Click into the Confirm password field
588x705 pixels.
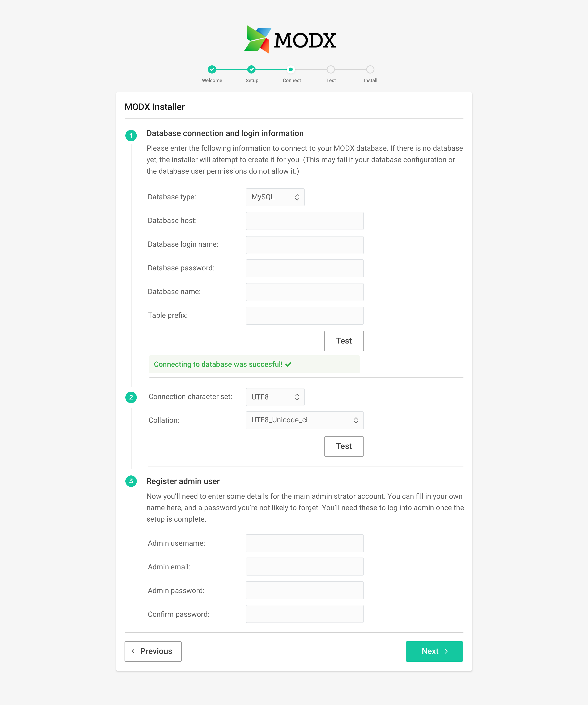(x=305, y=614)
